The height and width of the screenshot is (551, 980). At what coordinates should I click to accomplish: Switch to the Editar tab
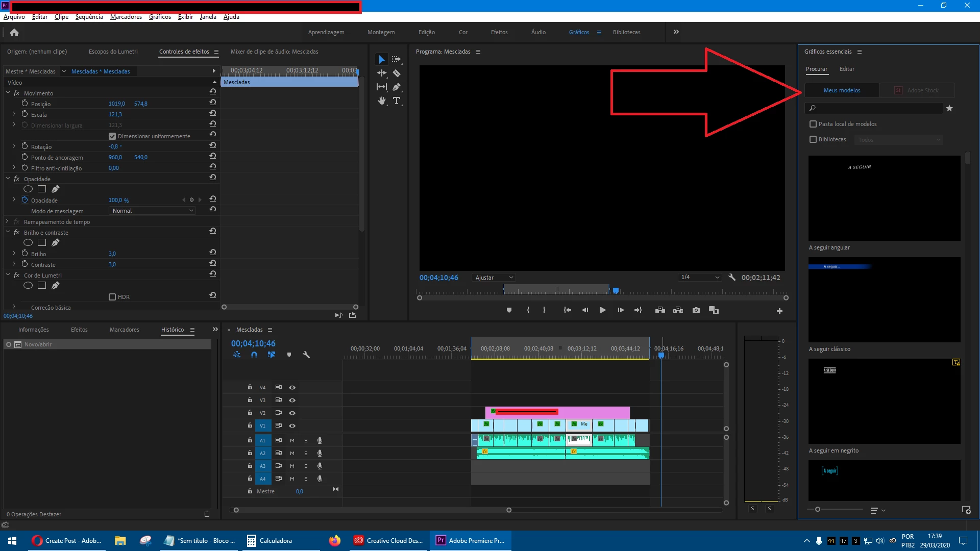pos(847,69)
